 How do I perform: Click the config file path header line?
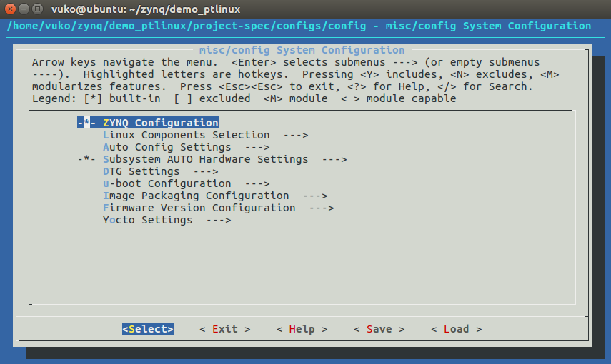pos(299,26)
